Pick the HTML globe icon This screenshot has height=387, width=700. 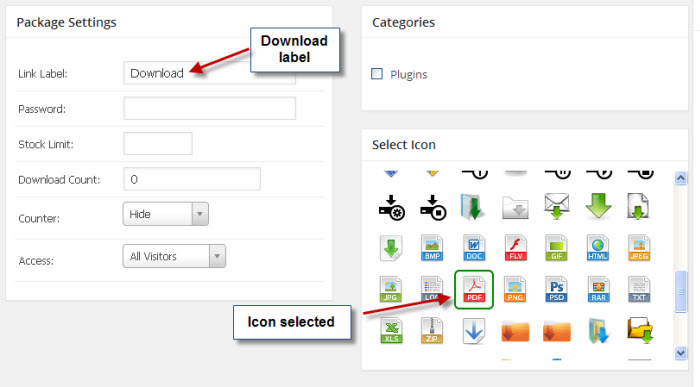pyautogui.click(x=598, y=248)
